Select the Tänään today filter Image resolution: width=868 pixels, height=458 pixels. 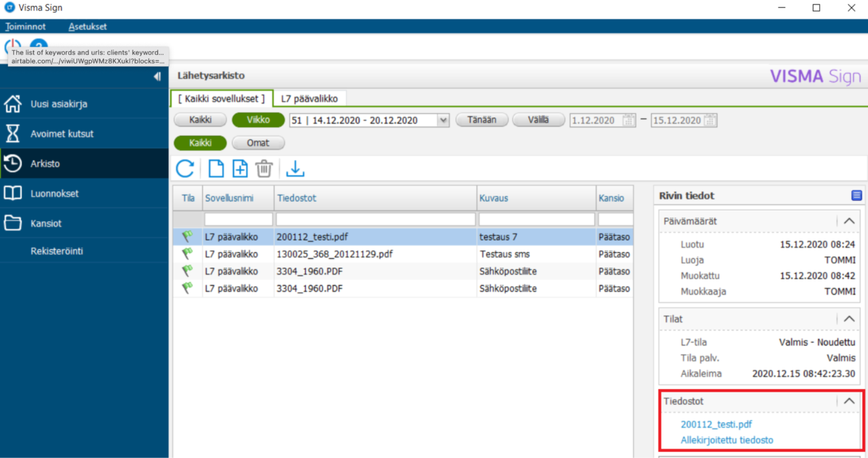pyautogui.click(x=482, y=120)
